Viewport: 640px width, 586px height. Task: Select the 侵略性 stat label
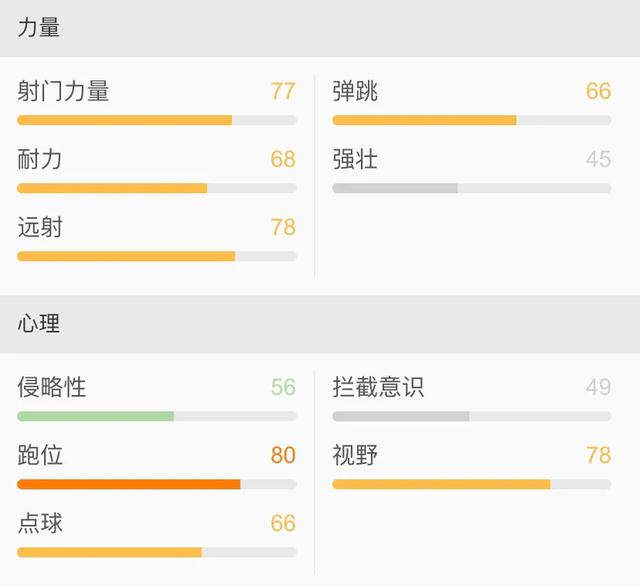[52, 387]
